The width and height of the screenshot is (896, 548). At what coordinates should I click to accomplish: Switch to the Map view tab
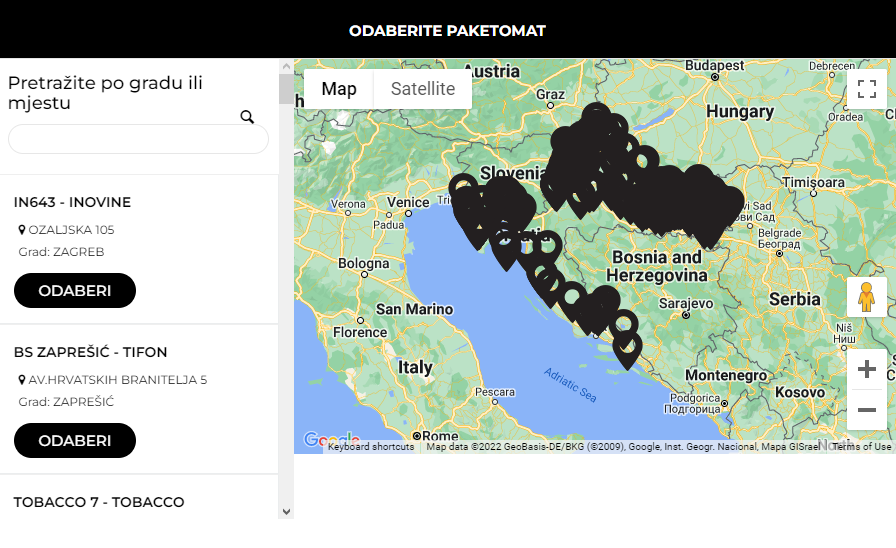(339, 89)
